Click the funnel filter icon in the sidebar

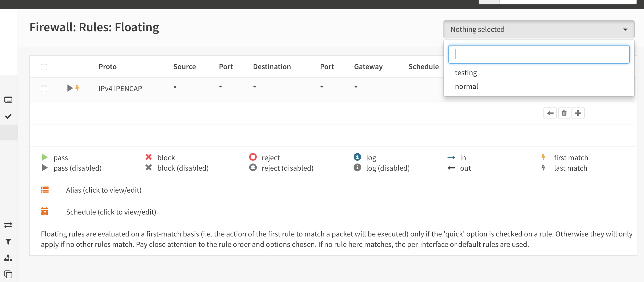(x=8, y=241)
